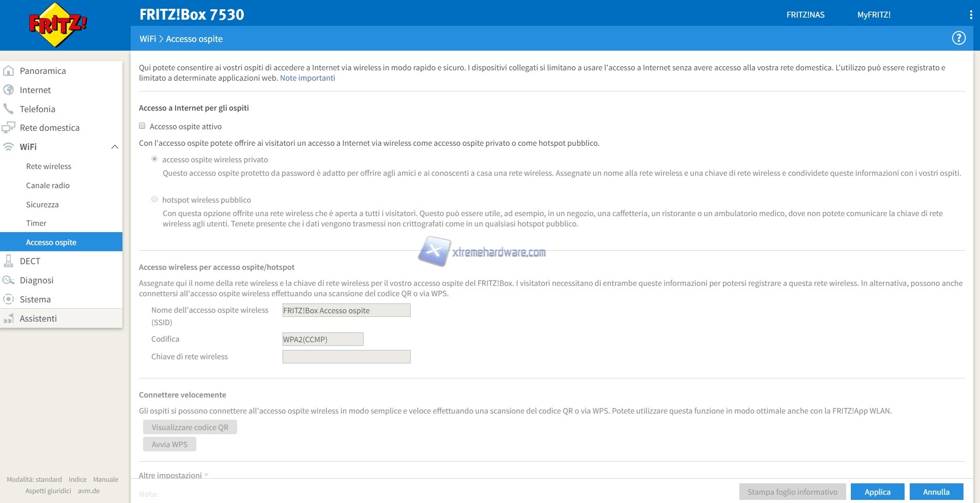Open FRITZ!NAS from the header
Image resolution: width=980 pixels, height=503 pixels.
click(x=805, y=15)
